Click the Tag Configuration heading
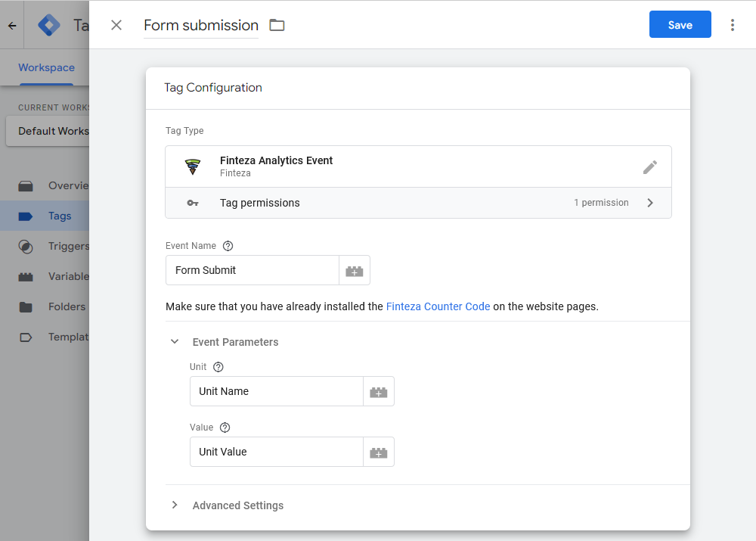 pyautogui.click(x=213, y=87)
